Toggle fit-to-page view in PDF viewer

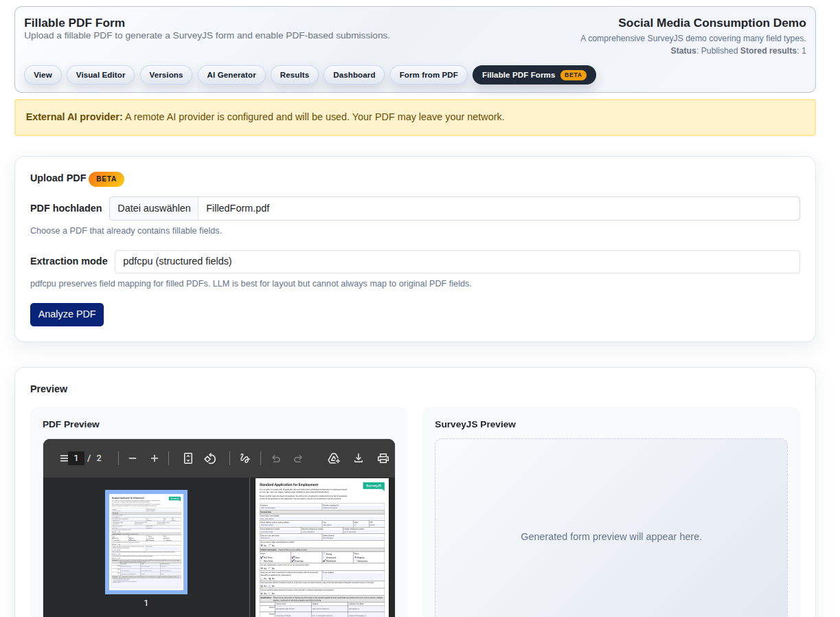coord(188,458)
